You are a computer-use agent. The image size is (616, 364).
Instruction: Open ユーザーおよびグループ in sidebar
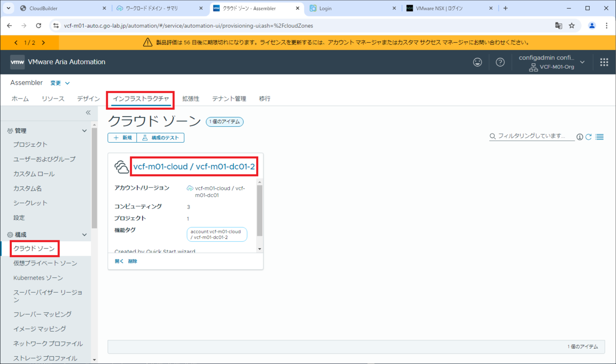pyautogui.click(x=44, y=159)
